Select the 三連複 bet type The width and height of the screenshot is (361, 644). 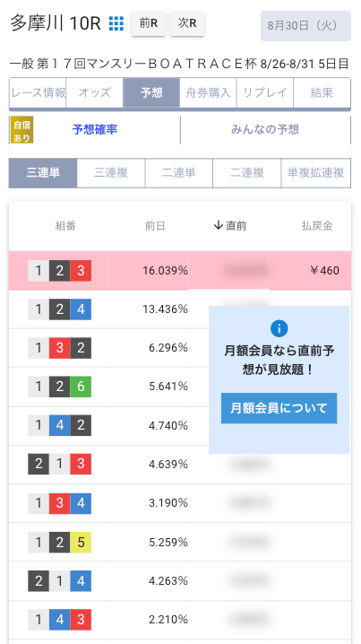coord(111,173)
